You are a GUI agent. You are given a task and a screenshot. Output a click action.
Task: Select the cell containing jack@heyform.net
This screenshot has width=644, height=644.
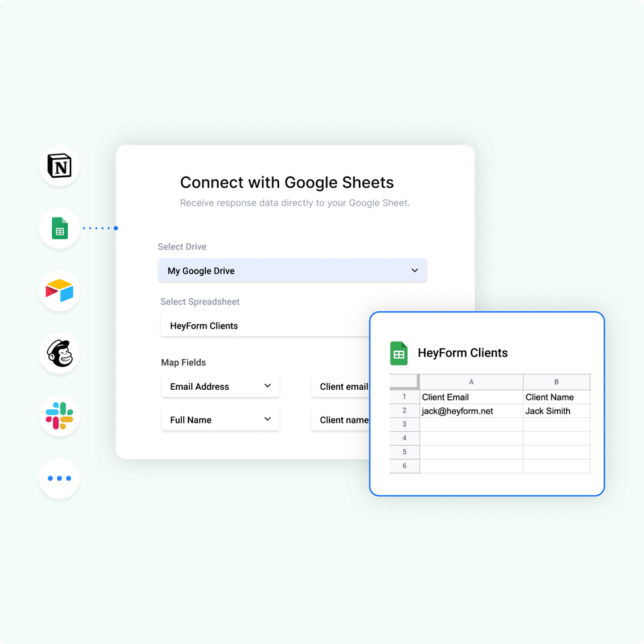coord(459,411)
